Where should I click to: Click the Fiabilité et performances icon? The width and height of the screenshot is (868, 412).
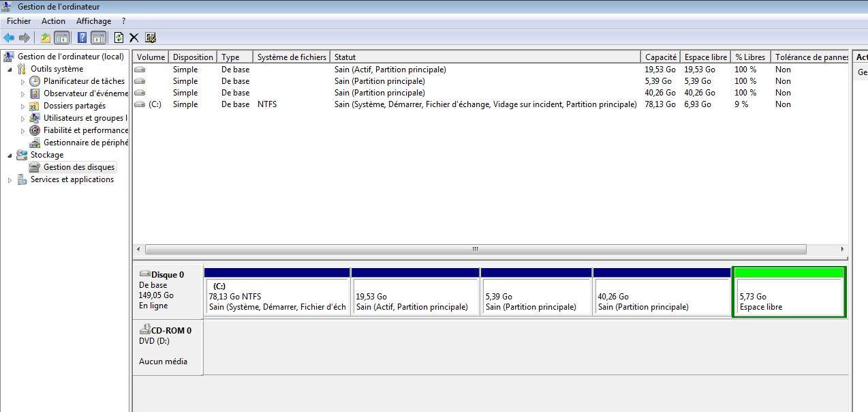pos(35,130)
